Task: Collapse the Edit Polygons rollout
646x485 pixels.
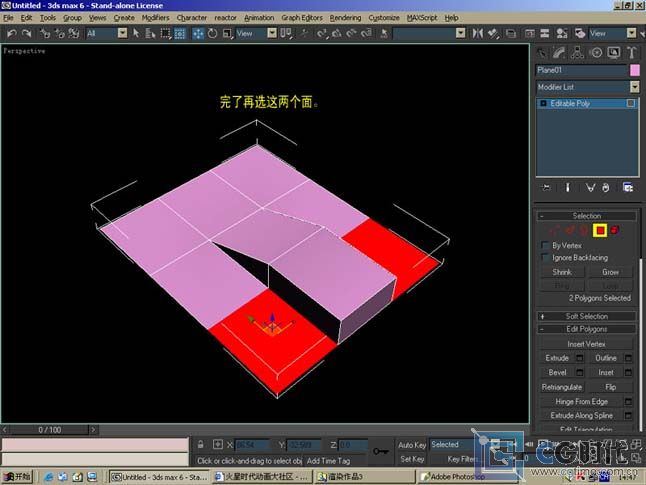Action: click(586, 329)
